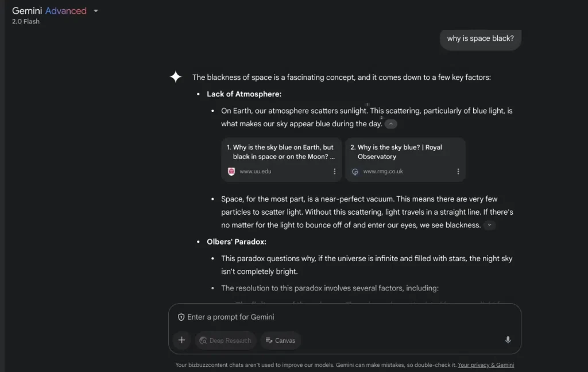
Task: Expand sources chevron after 'we see blackness'
Action: [x=489, y=225]
